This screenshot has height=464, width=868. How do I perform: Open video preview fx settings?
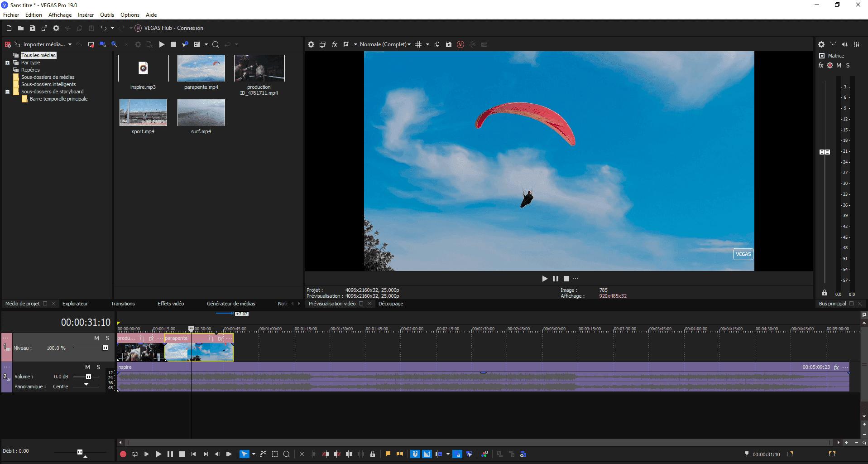tap(335, 44)
